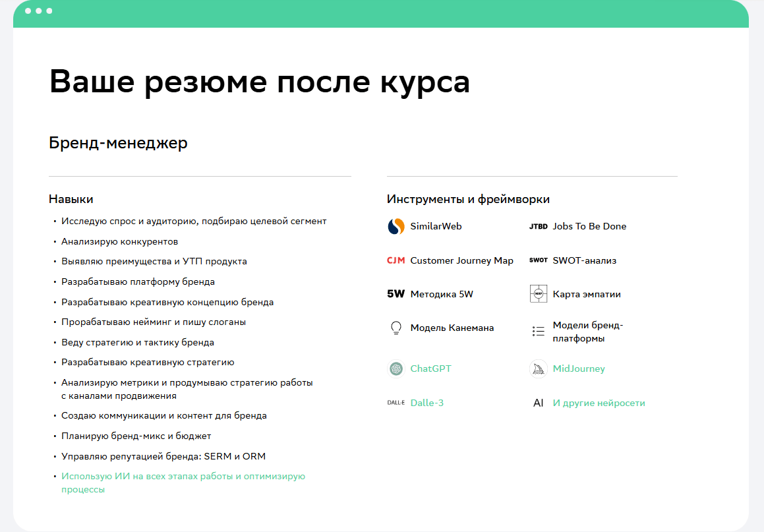Click the SimilarWeb logo icon
The height and width of the screenshot is (532, 764).
point(396,226)
